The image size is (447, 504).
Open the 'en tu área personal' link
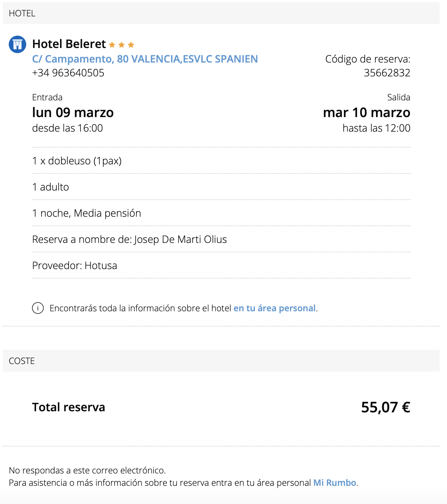point(274,308)
